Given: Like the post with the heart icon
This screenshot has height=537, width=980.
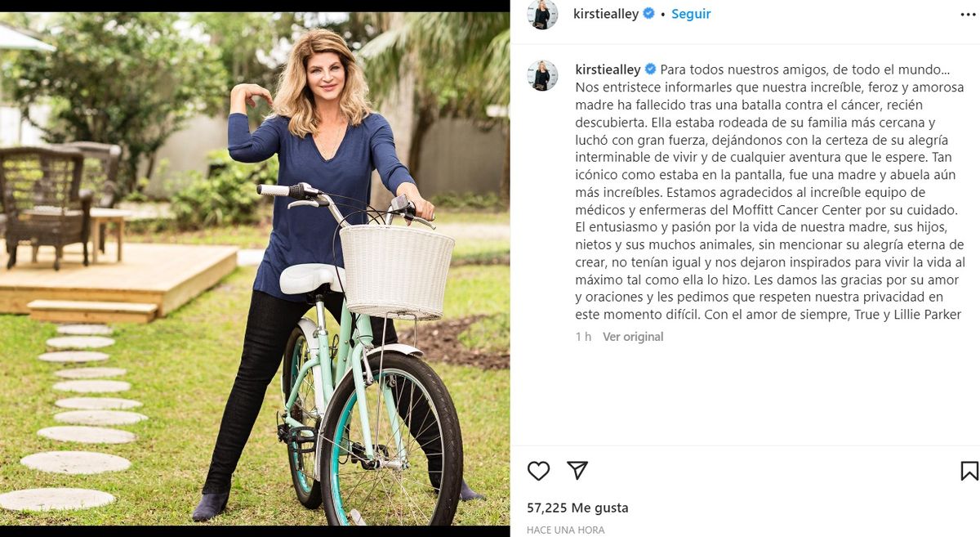Looking at the screenshot, I should click(x=538, y=471).
